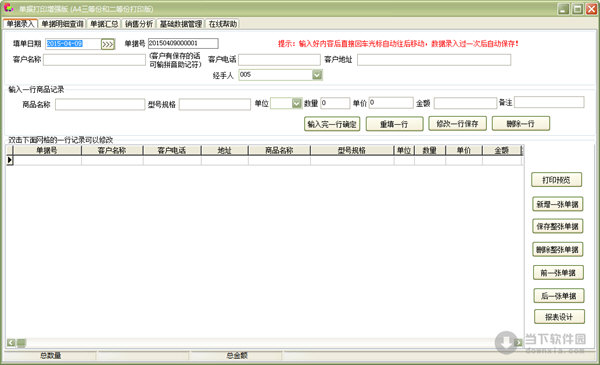Click the grid 单价 column header
Screen dimensions: 600x365
click(464, 150)
